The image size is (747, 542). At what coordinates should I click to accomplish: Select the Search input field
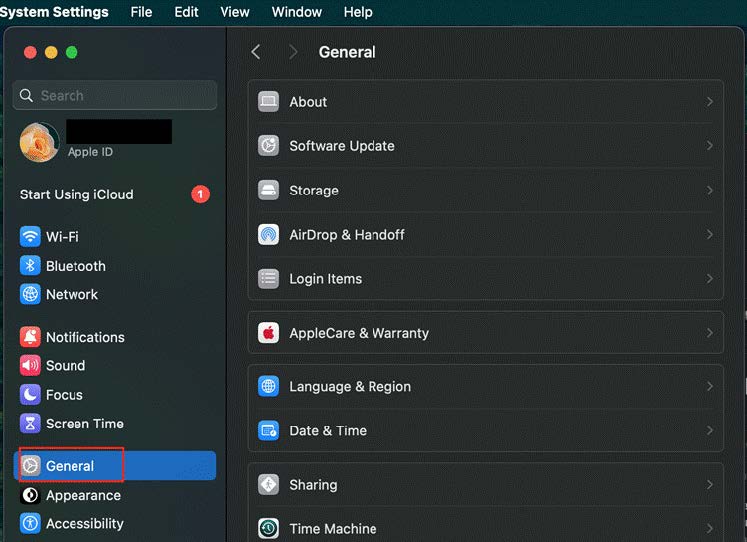pos(115,95)
